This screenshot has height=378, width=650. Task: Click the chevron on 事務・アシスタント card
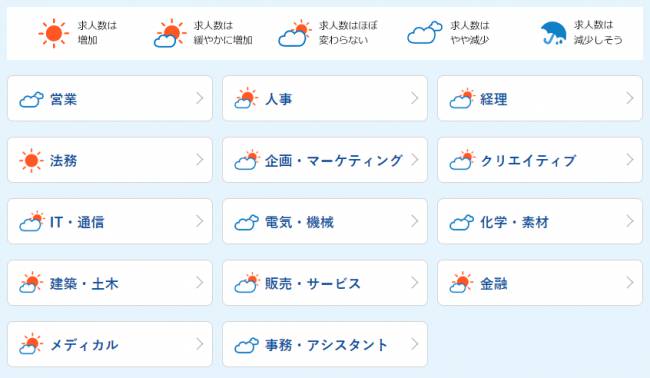(x=415, y=344)
